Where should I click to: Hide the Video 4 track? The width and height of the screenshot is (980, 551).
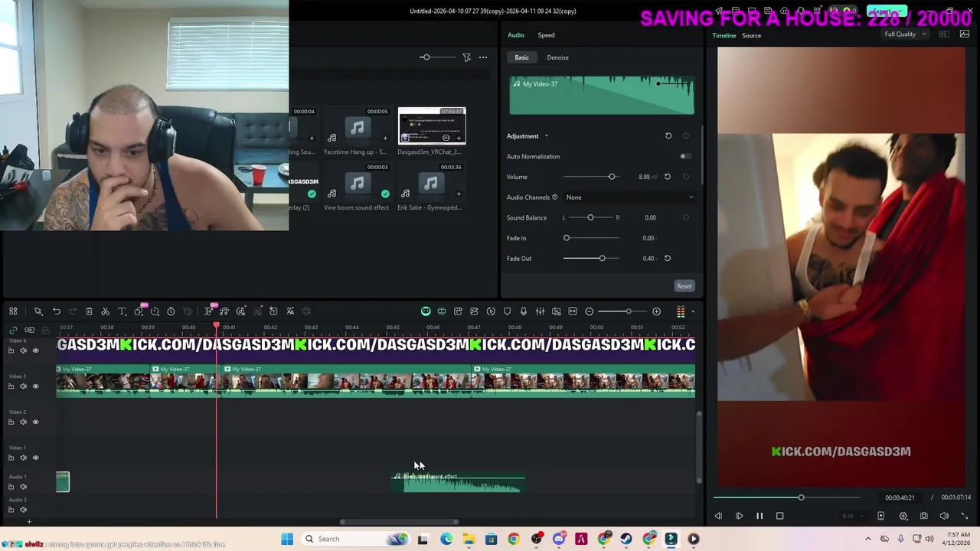pos(35,350)
